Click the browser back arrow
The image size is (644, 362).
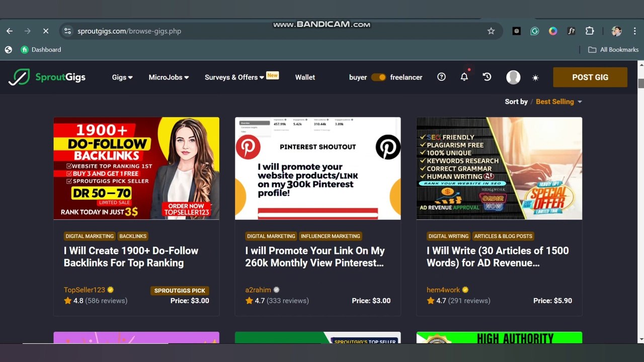click(10, 31)
